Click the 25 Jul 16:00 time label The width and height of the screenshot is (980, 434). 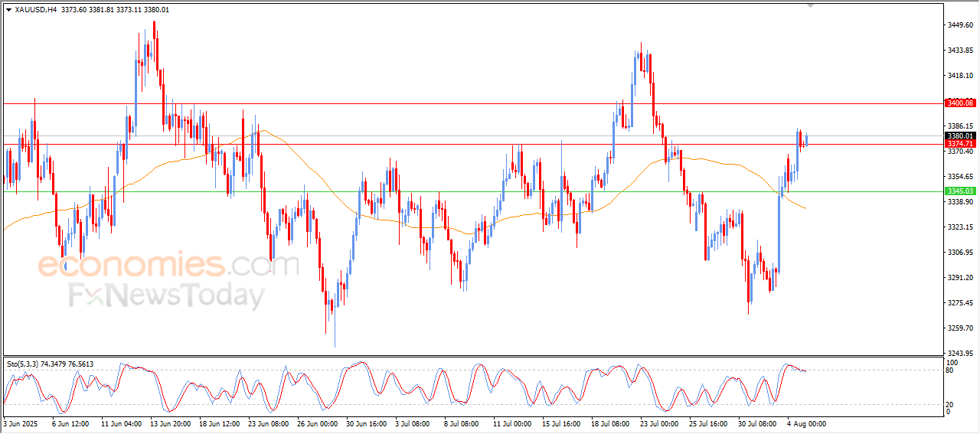[709, 423]
